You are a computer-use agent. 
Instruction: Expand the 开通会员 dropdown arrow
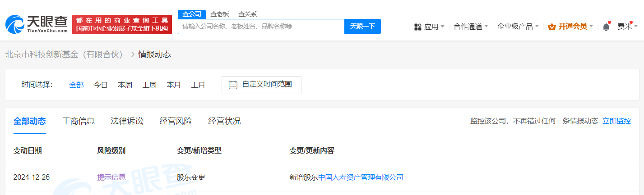tap(591, 27)
